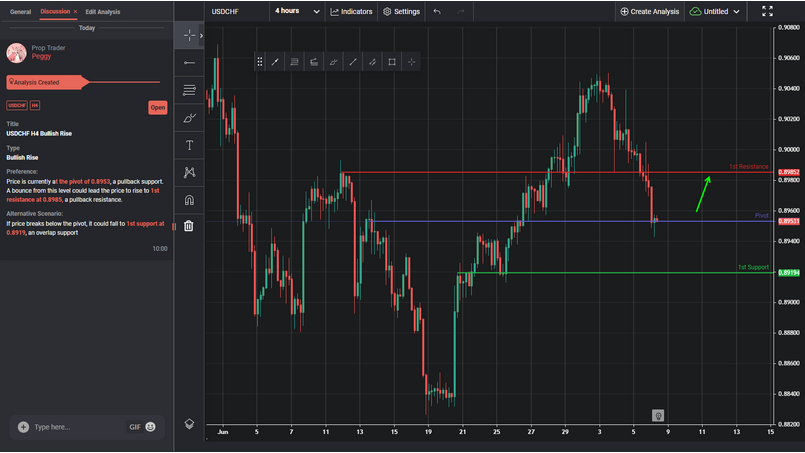Select the blue Pivot line
This screenshot has height=453, width=805.
571,221
